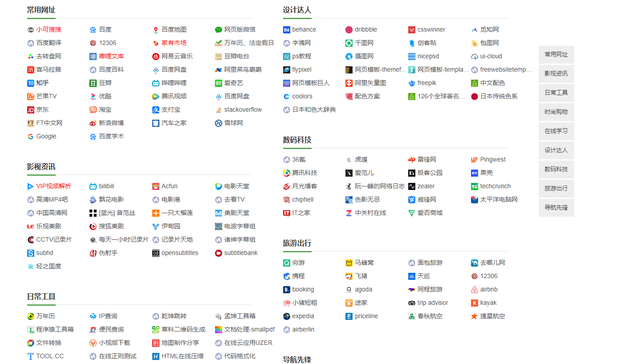Click the Acfun icon in 影视资讯

pyautogui.click(x=156, y=186)
